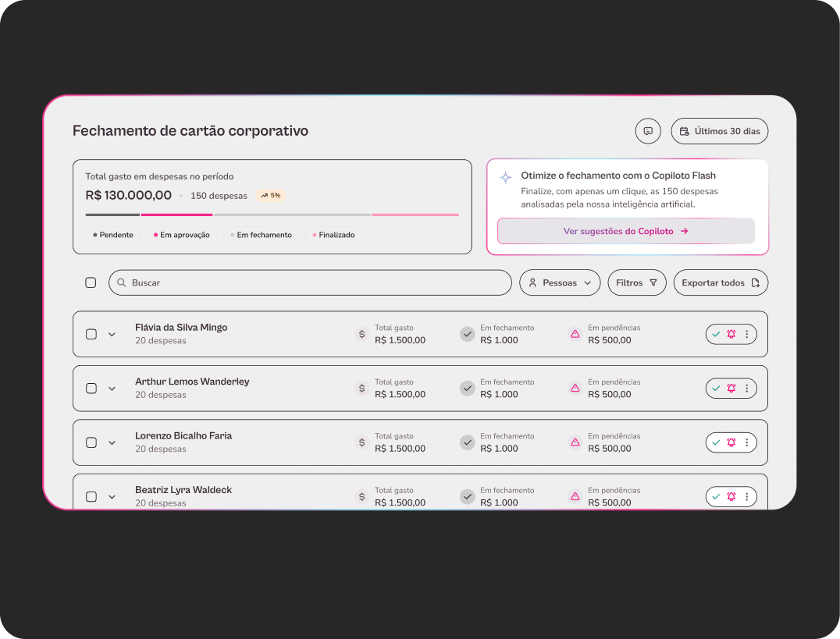Click the alert triangle icon on Flávia's pendências

[575, 333]
